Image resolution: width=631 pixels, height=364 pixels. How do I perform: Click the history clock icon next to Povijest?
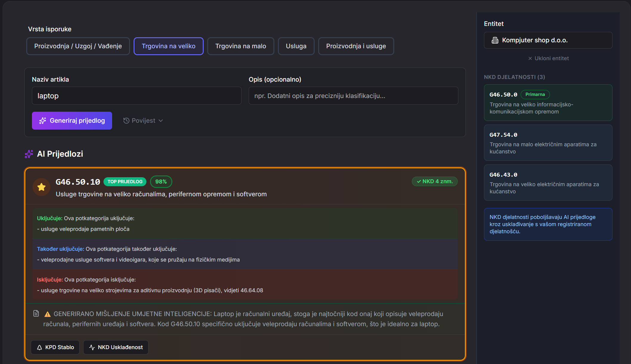(126, 121)
